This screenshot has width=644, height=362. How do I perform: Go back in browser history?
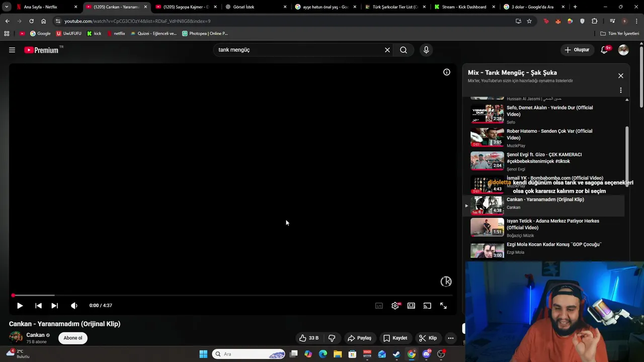point(7,21)
